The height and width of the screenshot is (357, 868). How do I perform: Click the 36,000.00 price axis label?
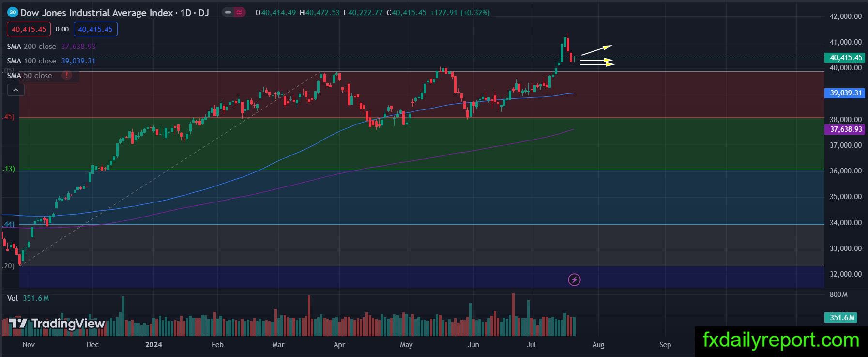(x=846, y=171)
